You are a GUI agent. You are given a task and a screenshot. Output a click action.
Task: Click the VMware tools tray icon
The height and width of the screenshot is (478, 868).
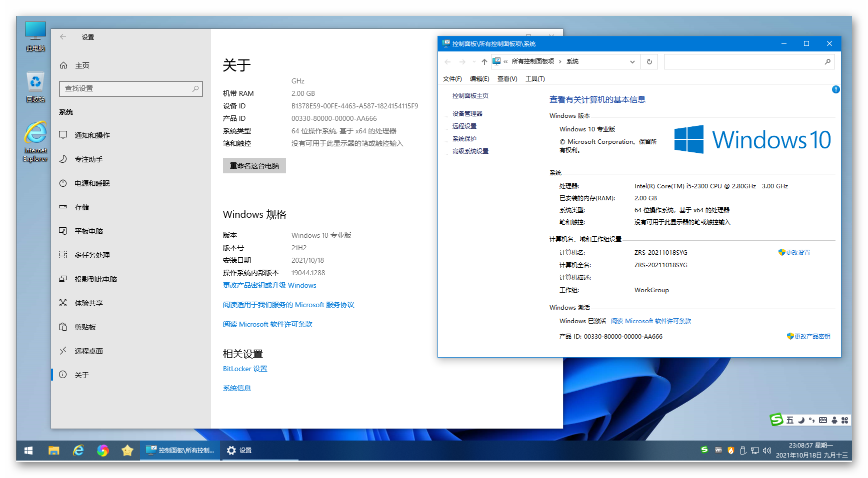(718, 450)
